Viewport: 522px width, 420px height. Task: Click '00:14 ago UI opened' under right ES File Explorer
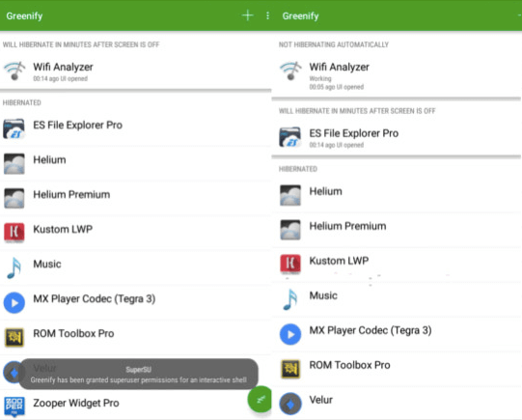click(x=336, y=145)
